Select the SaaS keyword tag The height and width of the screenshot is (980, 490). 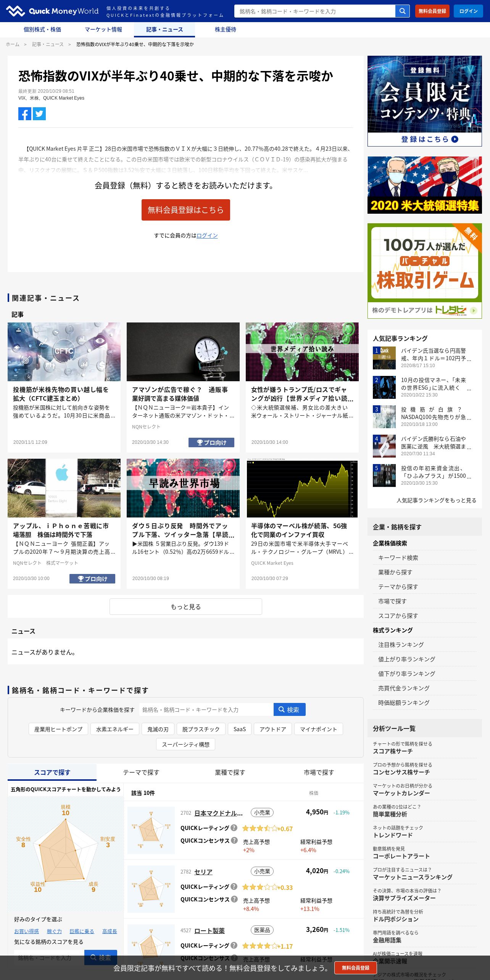click(240, 729)
